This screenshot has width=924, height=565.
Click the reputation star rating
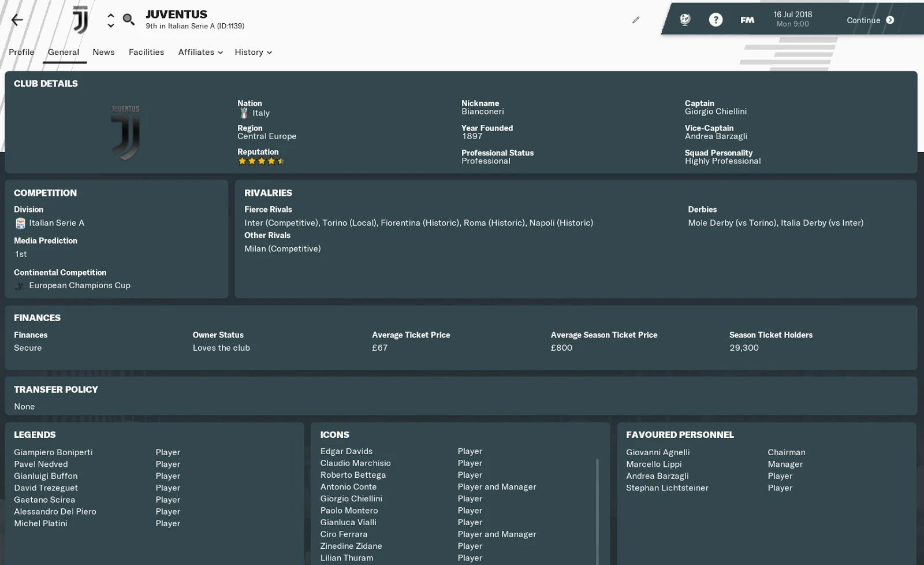tap(261, 161)
